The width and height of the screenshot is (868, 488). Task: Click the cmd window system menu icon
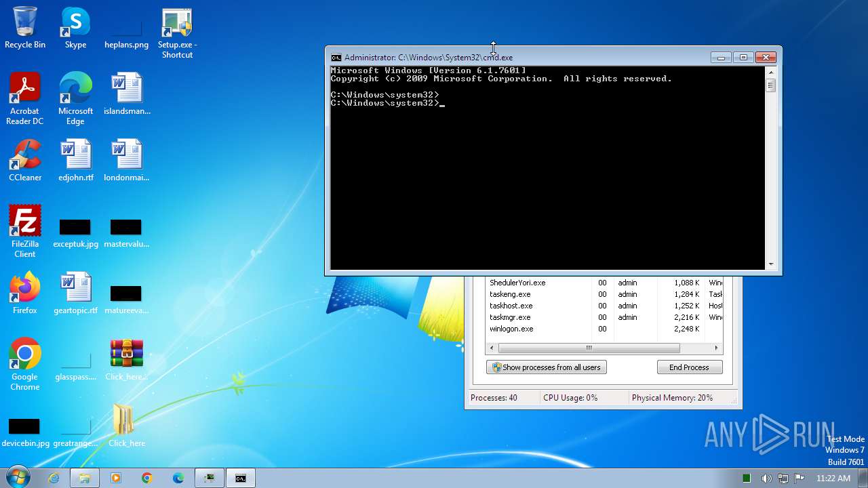click(x=336, y=58)
